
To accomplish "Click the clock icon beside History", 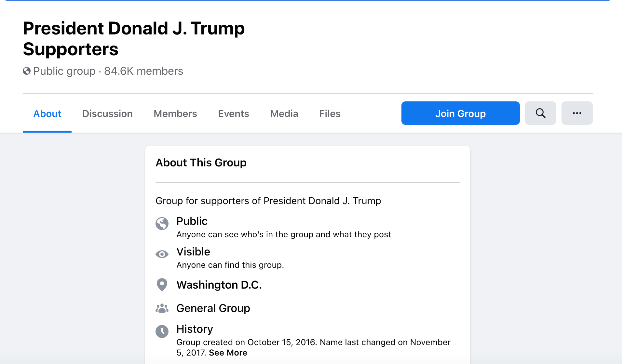I will click(162, 331).
